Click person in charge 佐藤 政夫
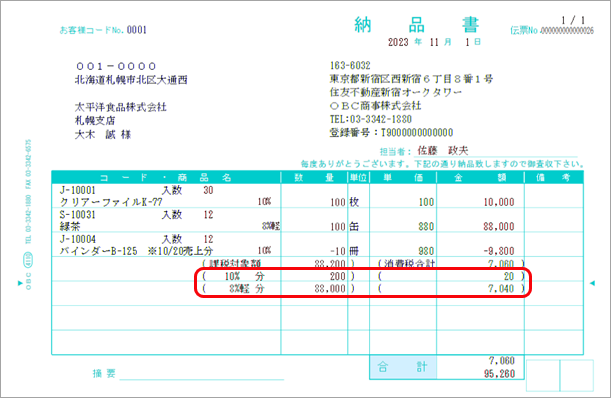This screenshot has width=611, height=398. pyautogui.click(x=443, y=150)
